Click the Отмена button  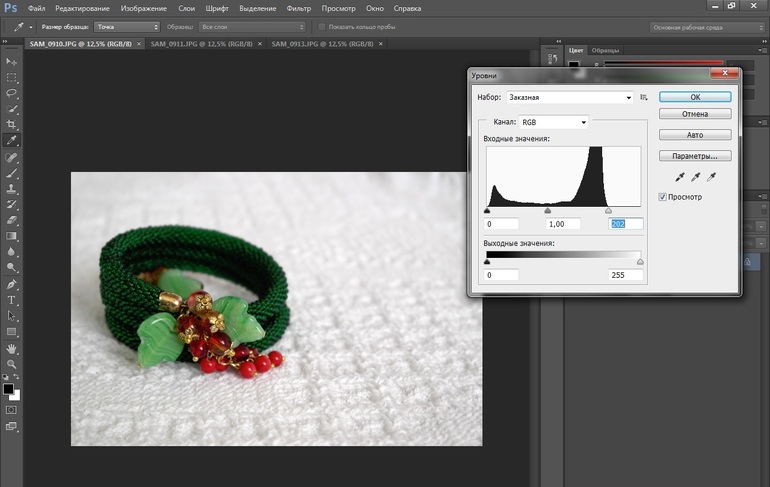695,114
